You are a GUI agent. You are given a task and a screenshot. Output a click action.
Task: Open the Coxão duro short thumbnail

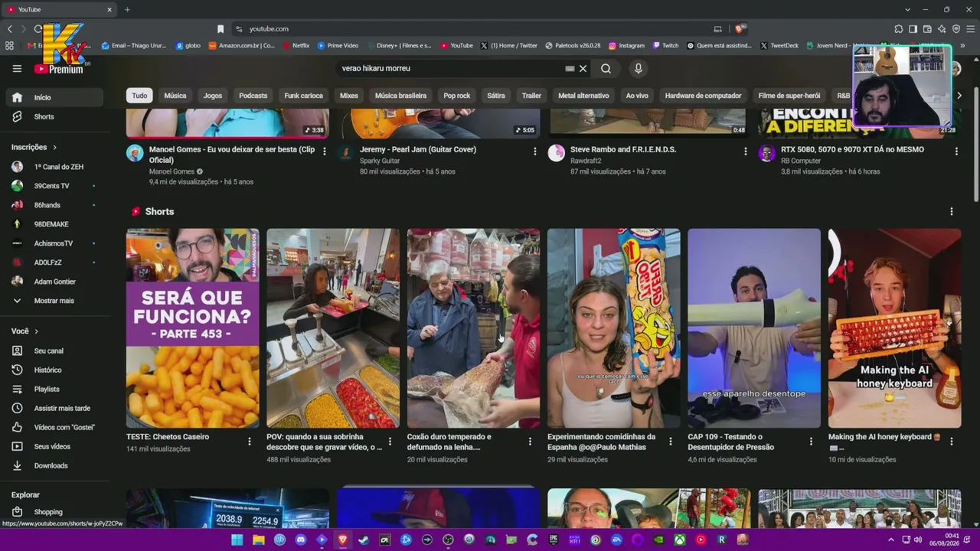coord(473,328)
